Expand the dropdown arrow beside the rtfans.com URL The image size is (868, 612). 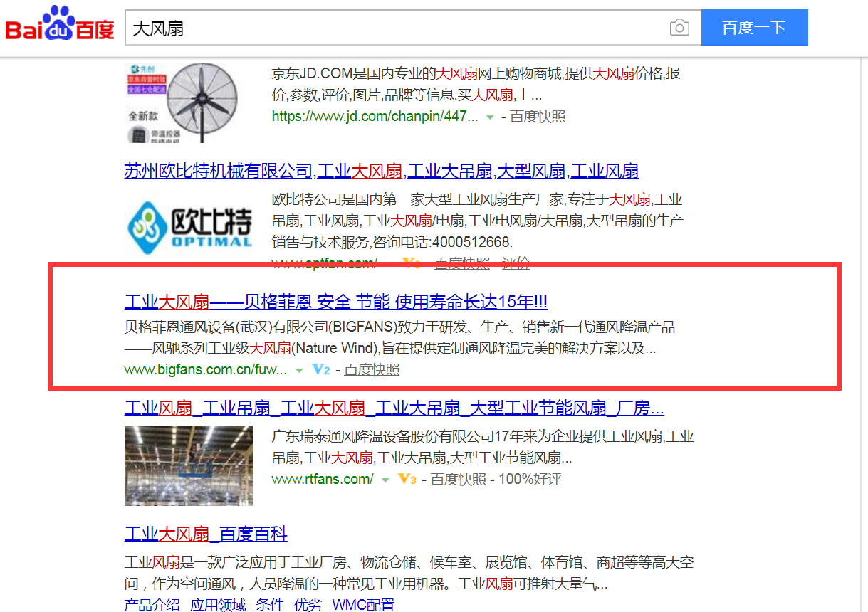pyautogui.click(x=385, y=480)
